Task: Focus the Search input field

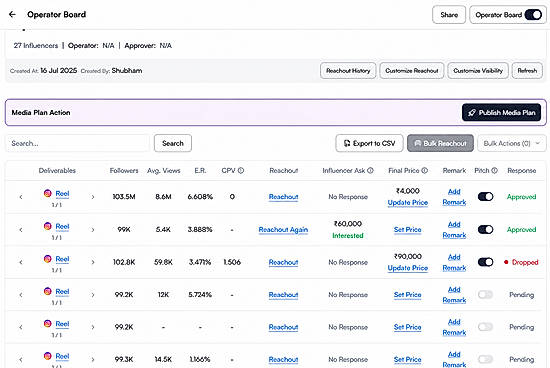Action: [78, 143]
